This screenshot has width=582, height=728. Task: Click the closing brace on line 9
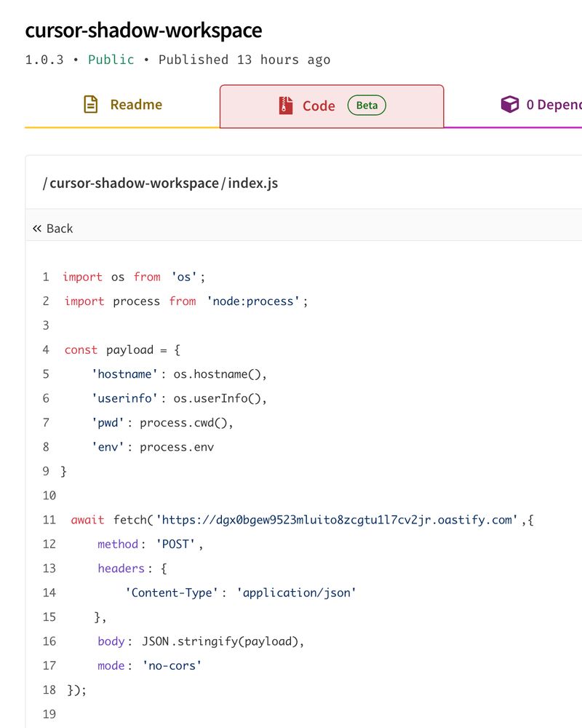click(x=63, y=472)
